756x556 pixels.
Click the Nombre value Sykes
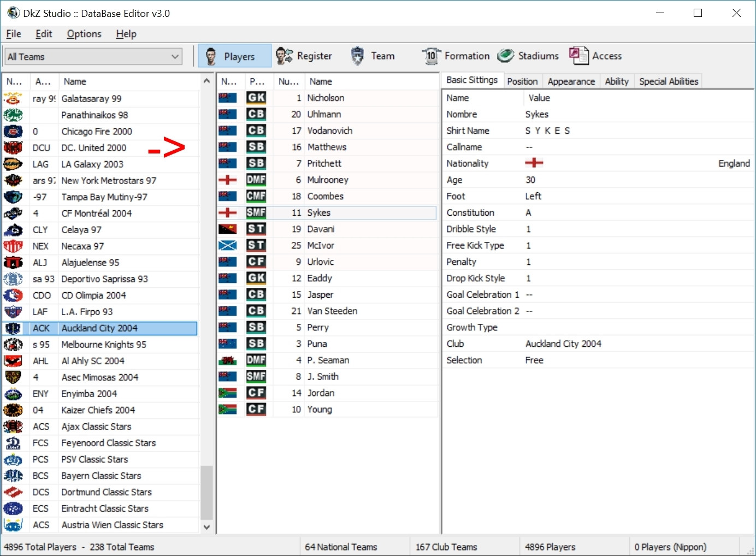pyautogui.click(x=537, y=114)
